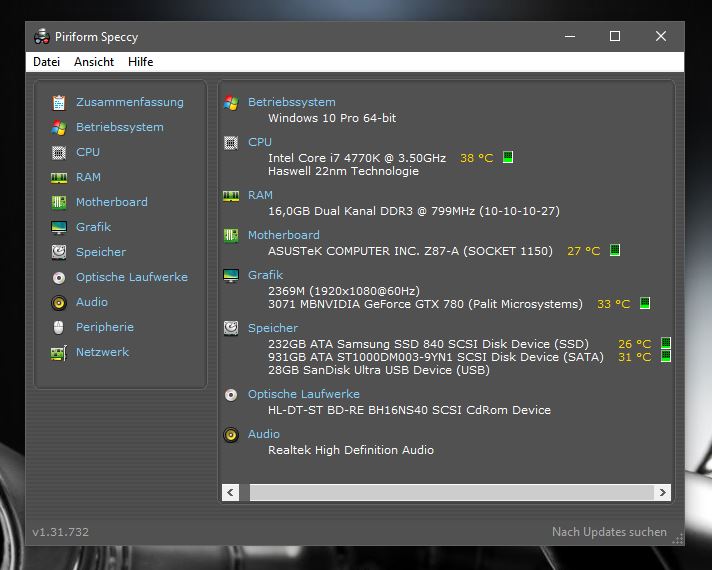The width and height of the screenshot is (712, 570).
Task: Click the RAM module icon in sidebar
Action: pyautogui.click(x=59, y=178)
